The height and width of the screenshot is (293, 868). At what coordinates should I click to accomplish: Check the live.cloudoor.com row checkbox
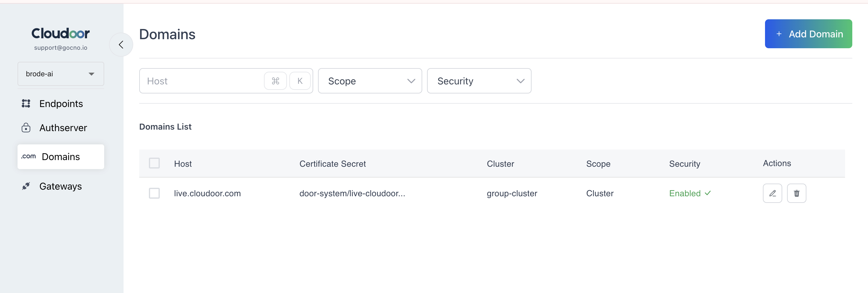click(154, 193)
